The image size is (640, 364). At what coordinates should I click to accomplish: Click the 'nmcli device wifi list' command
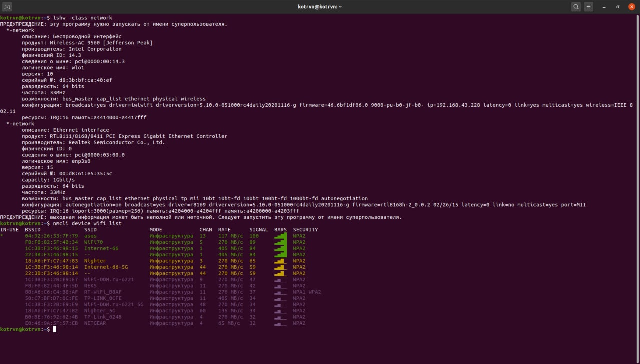pyautogui.click(x=87, y=223)
